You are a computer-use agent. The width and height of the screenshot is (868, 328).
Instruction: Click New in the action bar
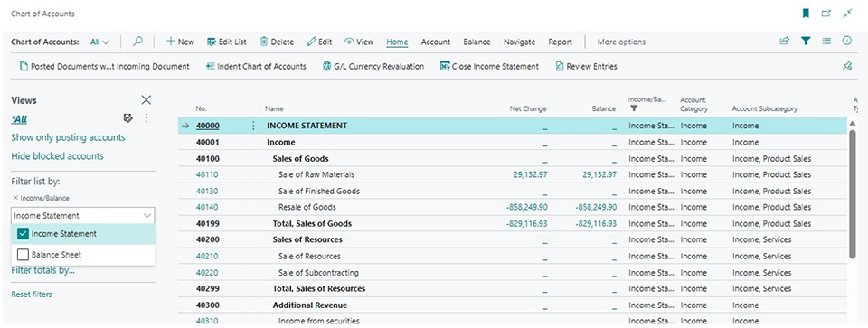[x=181, y=42]
